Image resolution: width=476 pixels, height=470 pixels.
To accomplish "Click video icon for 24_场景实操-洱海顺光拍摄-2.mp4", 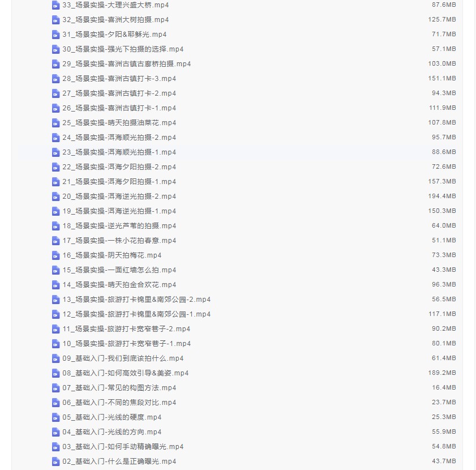I will pyautogui.click(x=55, y=138).
